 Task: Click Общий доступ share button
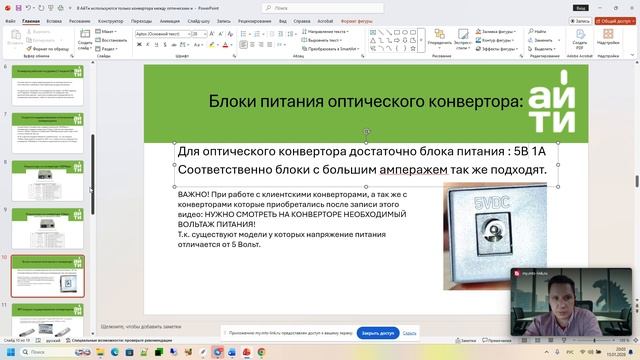click(x=615, y=21)
